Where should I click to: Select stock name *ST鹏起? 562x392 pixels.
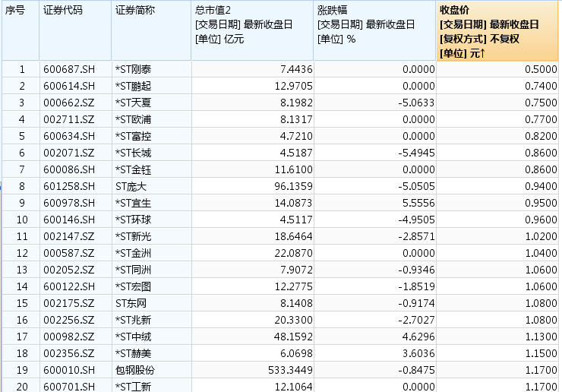coord(134,86)
